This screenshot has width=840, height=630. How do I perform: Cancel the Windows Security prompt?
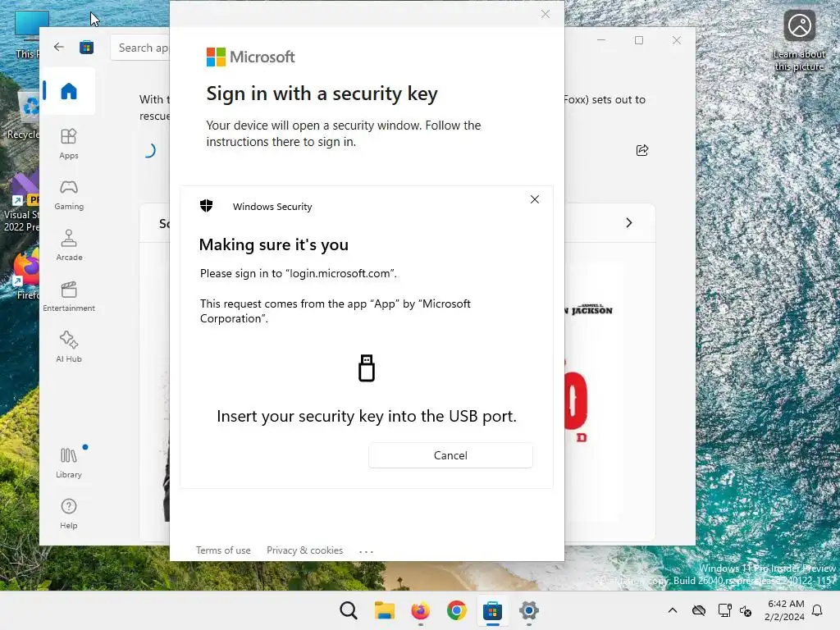pyautogui.click(x=450, y=455)
